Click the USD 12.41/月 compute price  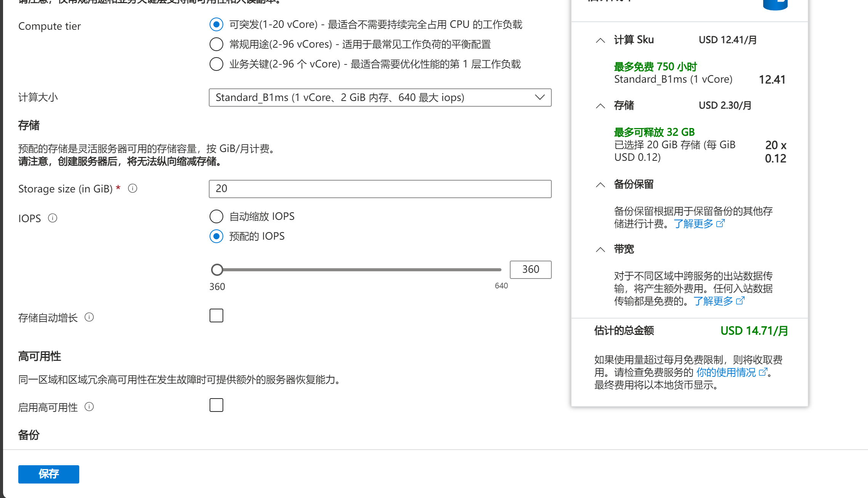coord(728,40)
